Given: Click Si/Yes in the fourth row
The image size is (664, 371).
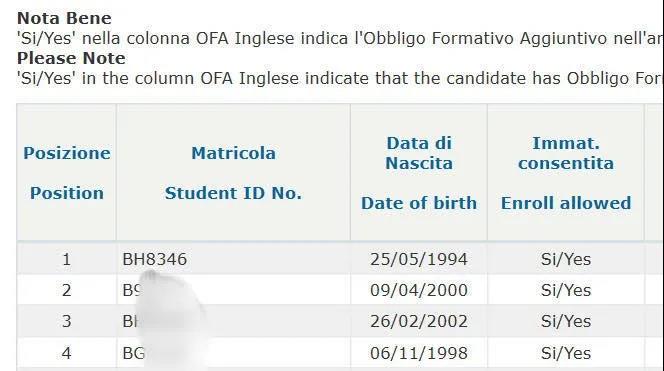Looking at the screenshot, I should (566, 353).
